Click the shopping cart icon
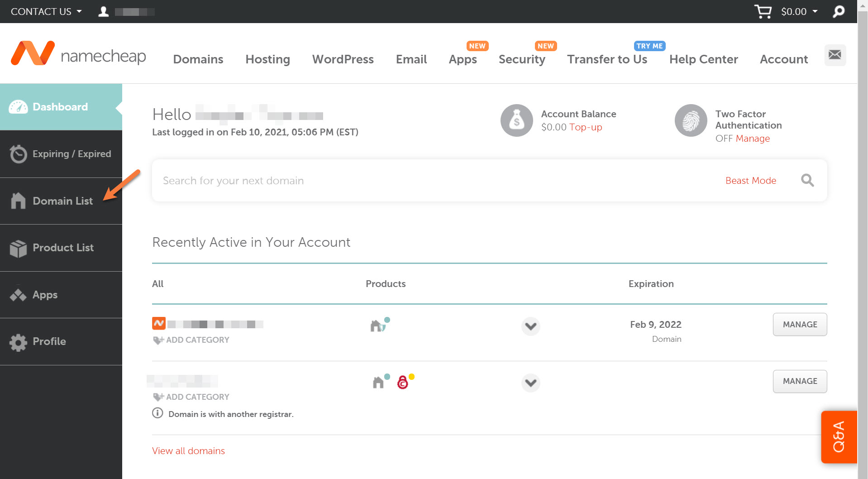 [763, 11]
